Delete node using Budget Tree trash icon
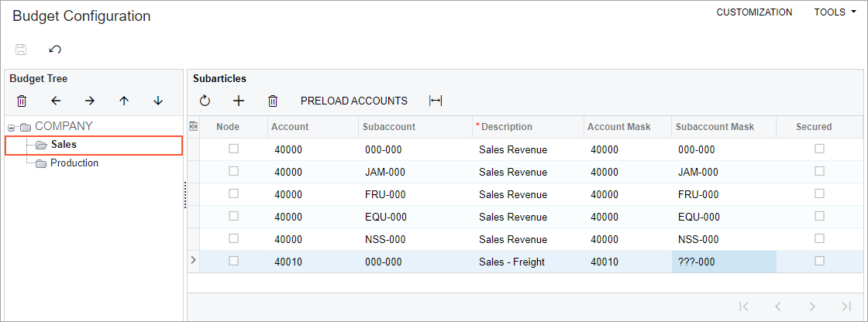This screenshot has height=322, width=868. coord(22,101)
